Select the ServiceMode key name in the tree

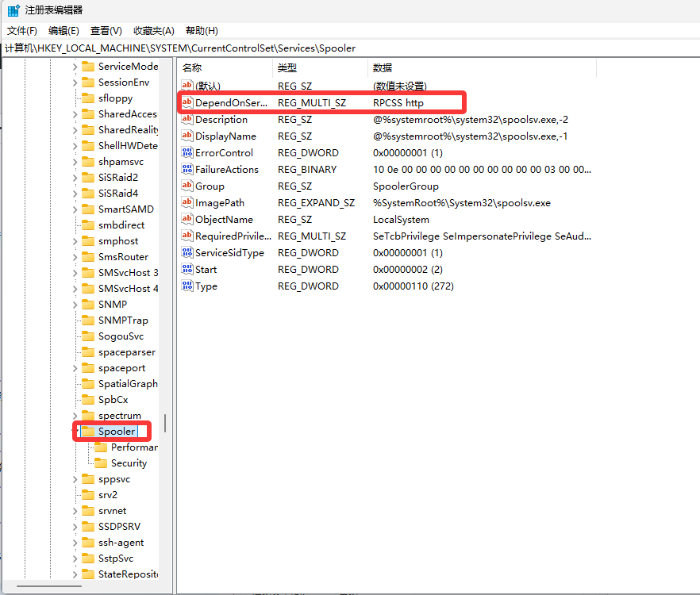[128, 67]
